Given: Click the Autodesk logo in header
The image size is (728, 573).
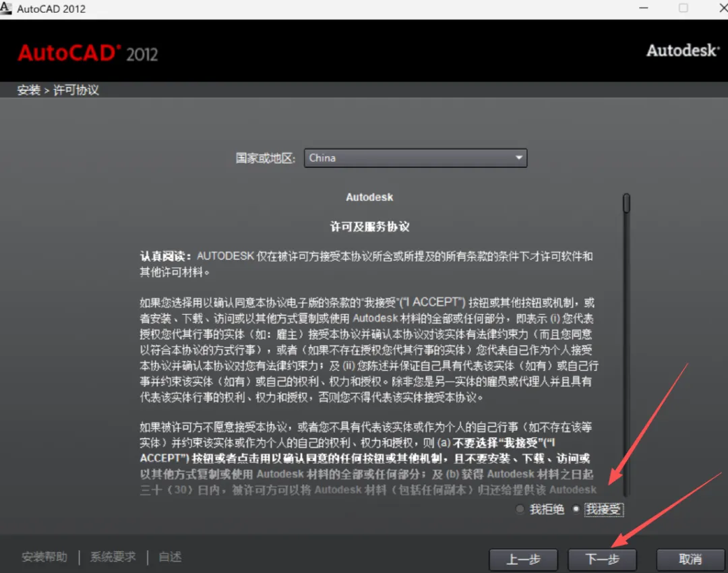Looking at the screenshot, I should [x=683, y=50].
